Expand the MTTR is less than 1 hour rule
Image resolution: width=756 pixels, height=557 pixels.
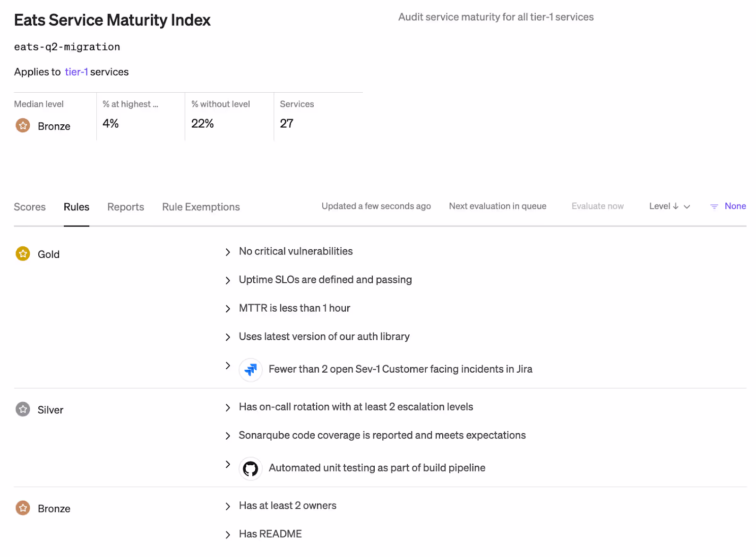[228, 309]
